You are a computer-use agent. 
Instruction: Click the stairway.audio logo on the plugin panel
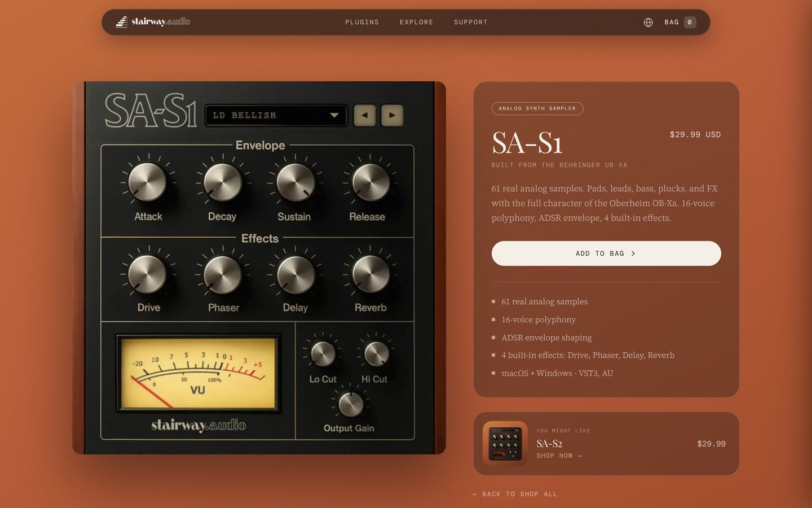click(x=198, y=425)
